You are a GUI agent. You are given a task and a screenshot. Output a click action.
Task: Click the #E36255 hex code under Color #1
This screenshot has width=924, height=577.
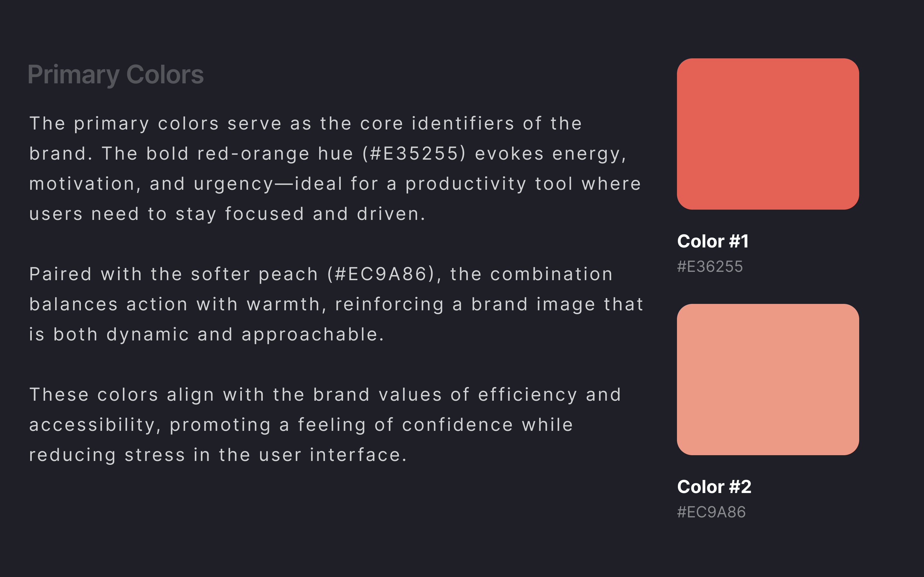710,266
